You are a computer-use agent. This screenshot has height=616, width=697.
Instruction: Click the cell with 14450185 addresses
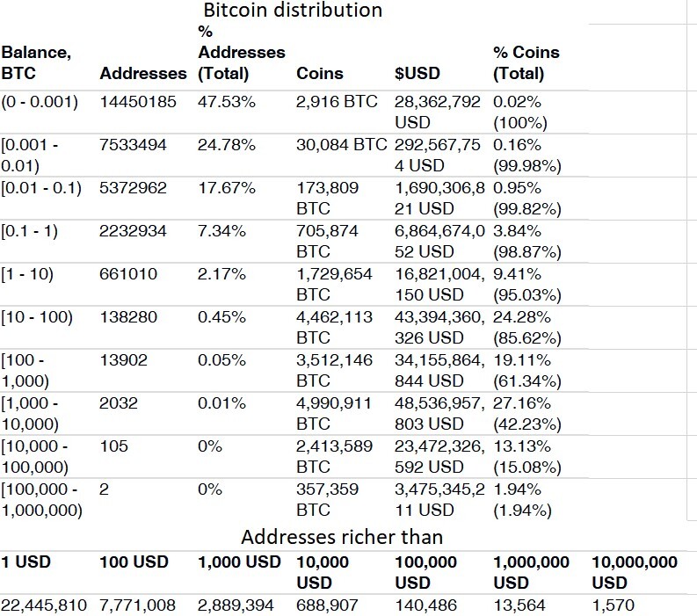(138, 102)
